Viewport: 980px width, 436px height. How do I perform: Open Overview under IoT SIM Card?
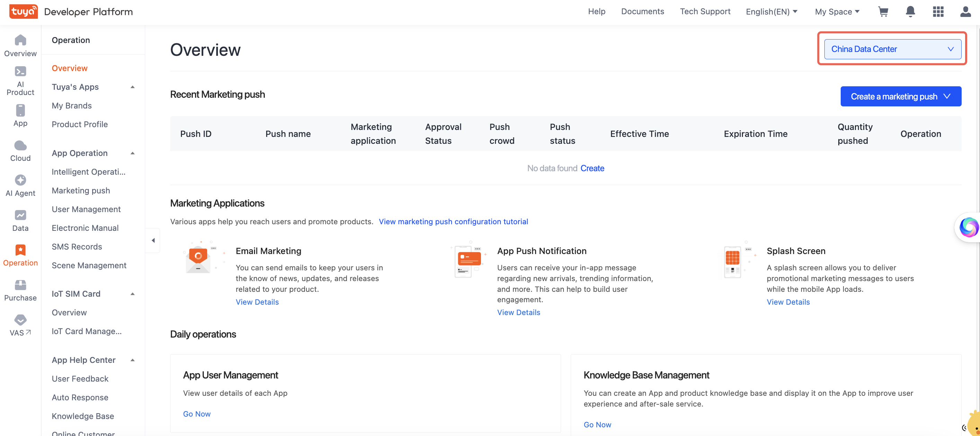point(69,312)
